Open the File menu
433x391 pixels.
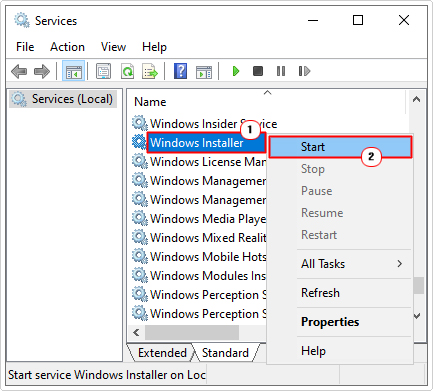click(x=25, y=47)
